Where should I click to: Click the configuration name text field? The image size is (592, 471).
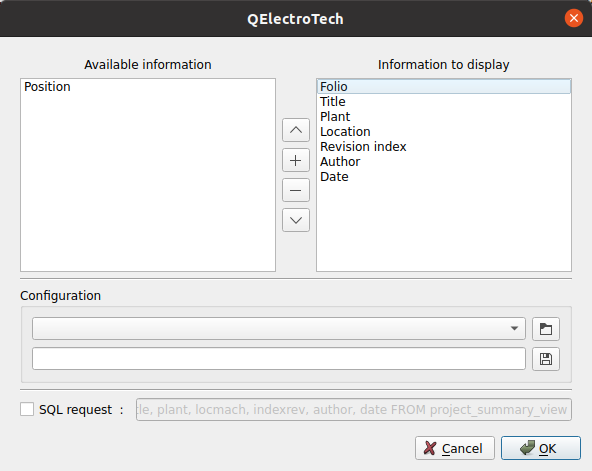(279, 359)
